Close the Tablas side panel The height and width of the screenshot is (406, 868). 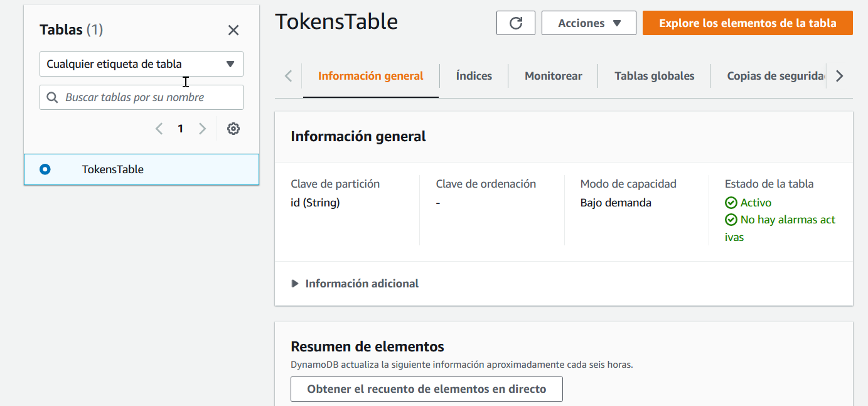click(233, 29)
